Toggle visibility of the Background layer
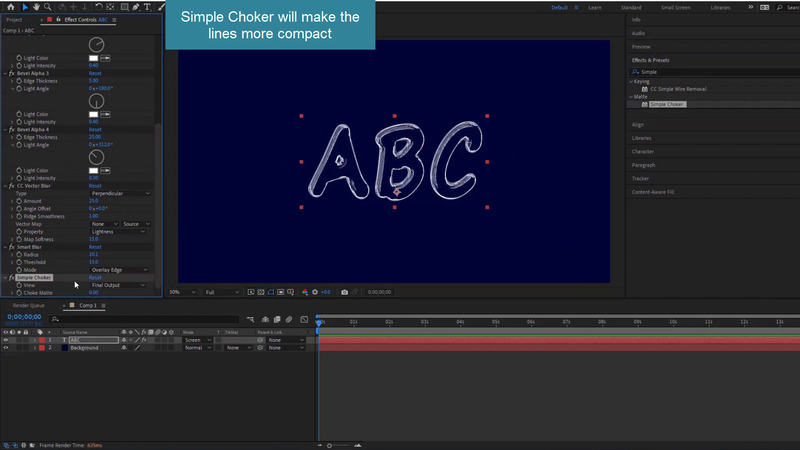This screenshot has width=800, height=450. click(6, 348)
